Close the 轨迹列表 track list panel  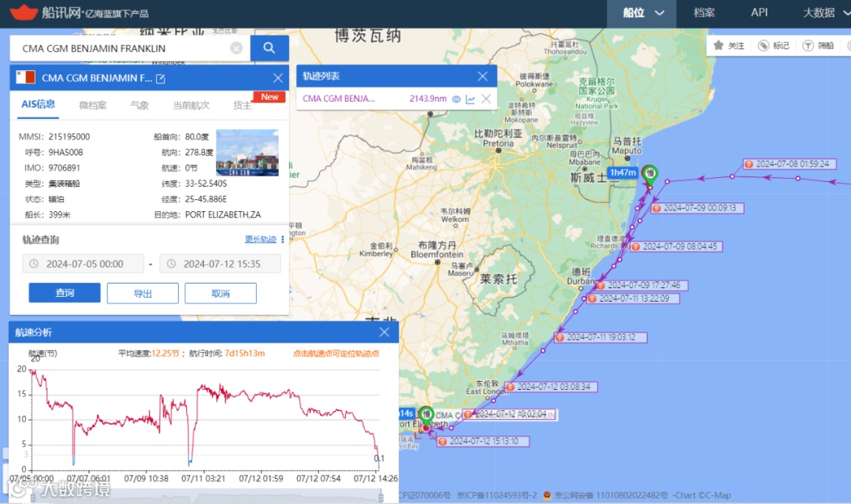482,76
